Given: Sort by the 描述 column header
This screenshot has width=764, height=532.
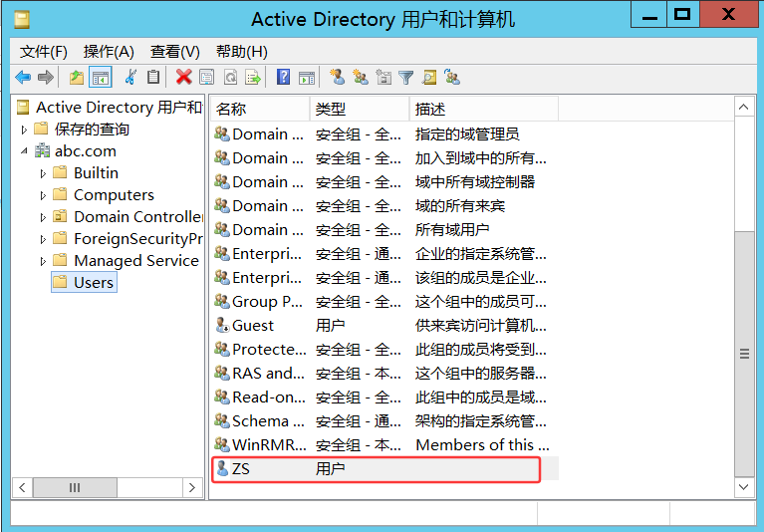Looking at the screenshot, I should [484, 109].
